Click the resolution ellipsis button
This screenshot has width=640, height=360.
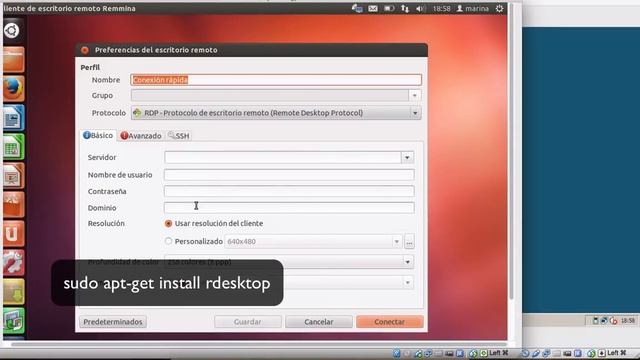[x=409, y=241]
